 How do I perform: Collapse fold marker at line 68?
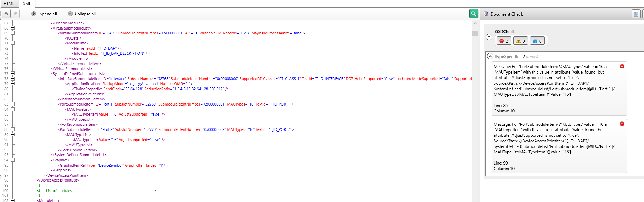pyautogui.click(x=12, y=28)
